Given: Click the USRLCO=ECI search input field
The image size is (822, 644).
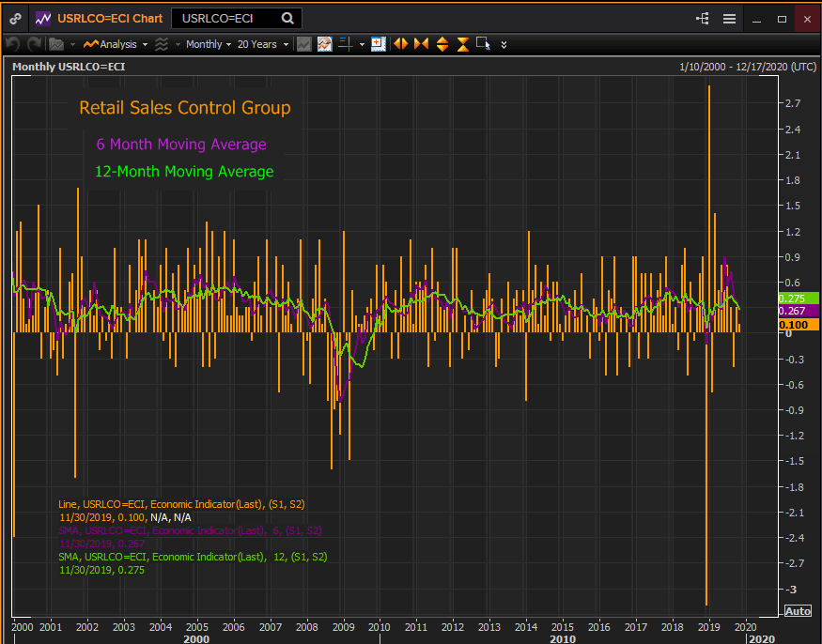Looking at the screenshot, I should tap(225, 18).
